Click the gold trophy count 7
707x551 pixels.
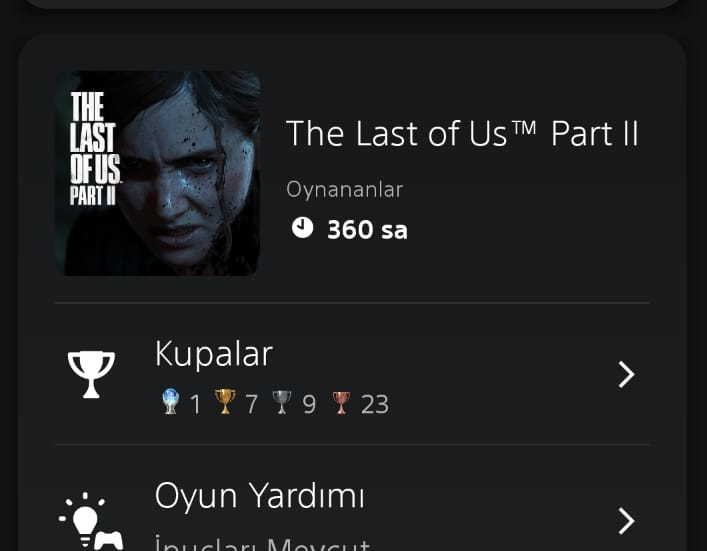252,404
